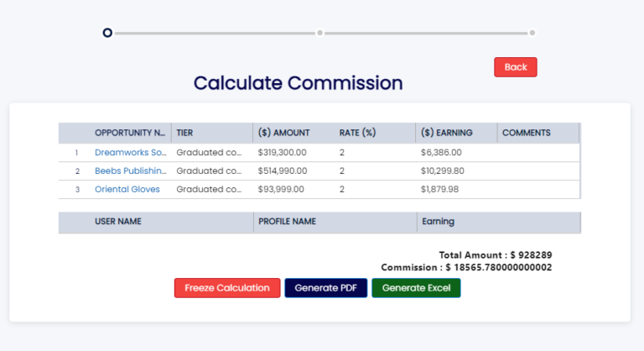
Task: Select the $514,990.00 amount cell
Action: 283,171
